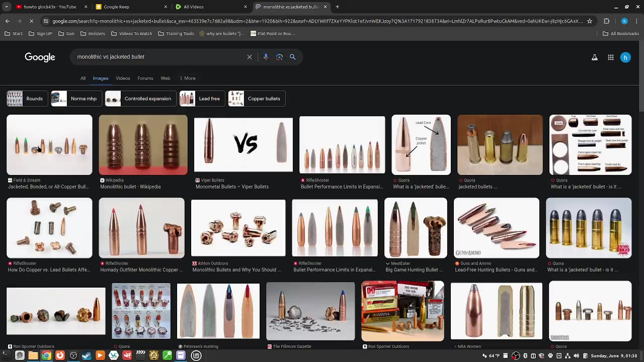Open the All Bookmarks folder
This screenshot has width=644, height=362.
(x=621, y=34)
